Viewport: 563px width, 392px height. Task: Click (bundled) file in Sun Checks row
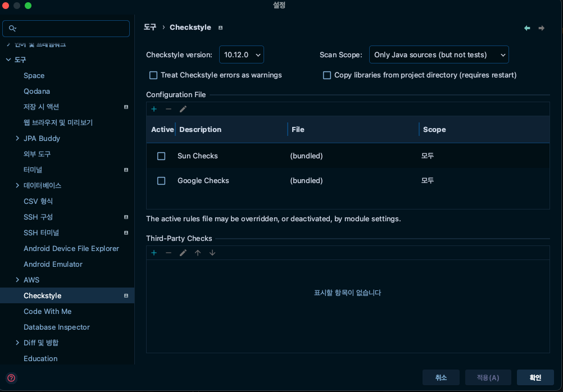306,156
